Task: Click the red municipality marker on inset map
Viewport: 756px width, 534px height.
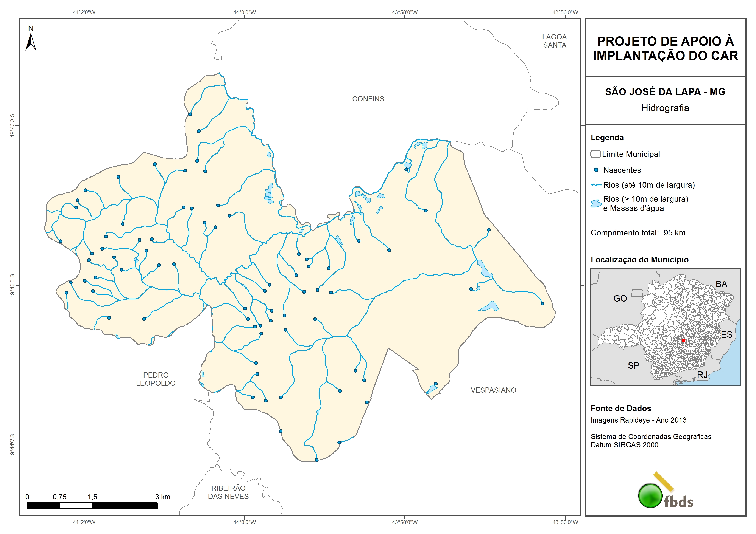Action: click(684, 341)
